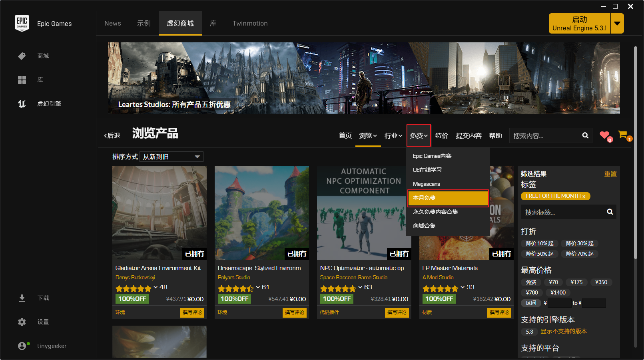Open the 设置 gear icon

[x=22, y=322]
